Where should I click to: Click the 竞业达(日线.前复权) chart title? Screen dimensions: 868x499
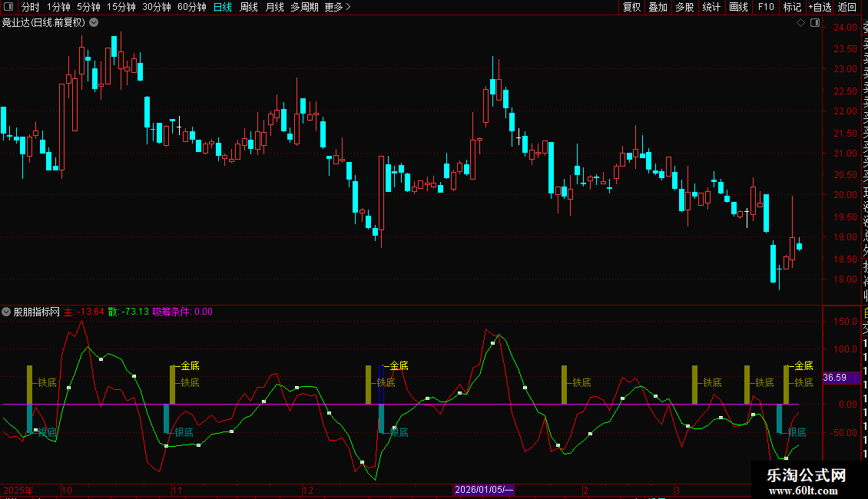[x=44, y=23]
